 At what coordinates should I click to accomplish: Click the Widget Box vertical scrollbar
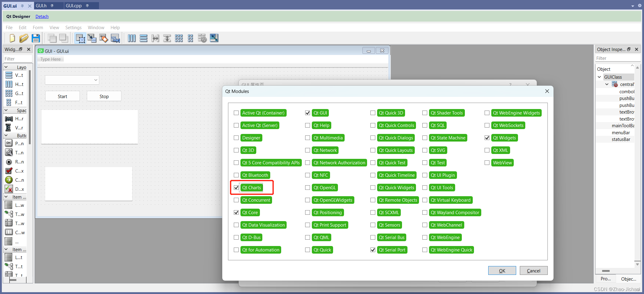pyautogui.click(x=29, y=108)
